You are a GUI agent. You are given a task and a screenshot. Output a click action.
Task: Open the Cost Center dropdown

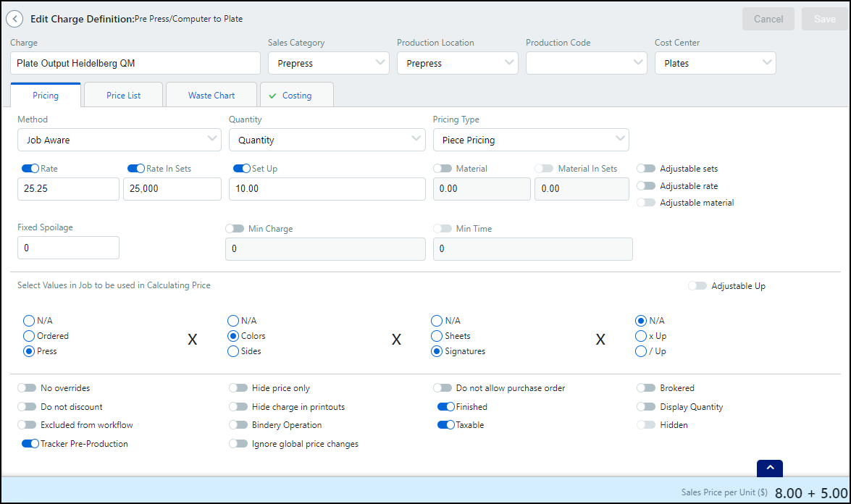click(x=716, y=63)
